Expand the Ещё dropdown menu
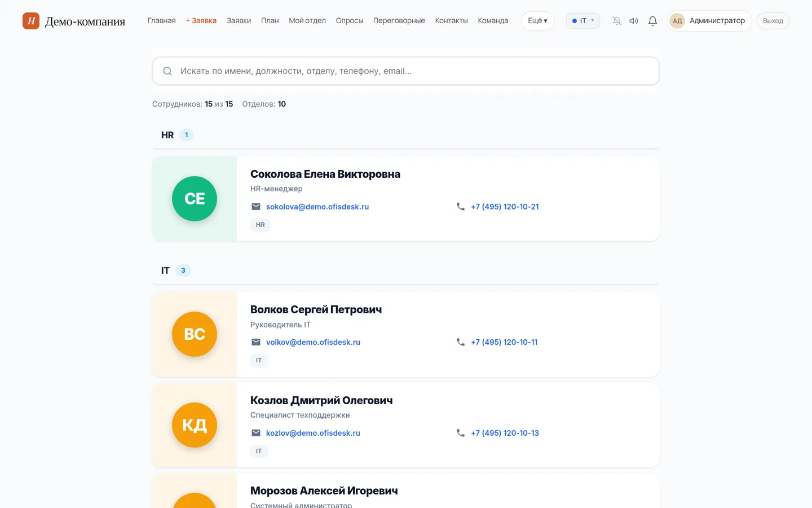Viewport: 812px width, 508px height. tap(538, 21)
